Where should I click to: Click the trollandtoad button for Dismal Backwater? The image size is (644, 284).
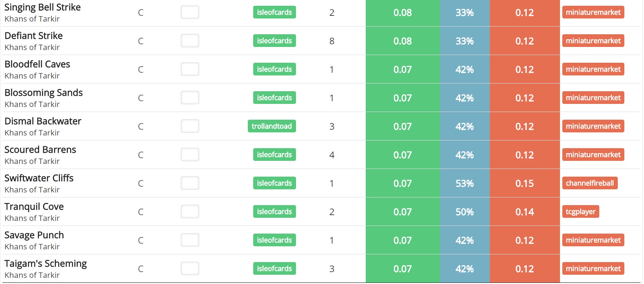pyautogui.click(x=272, y=126)
